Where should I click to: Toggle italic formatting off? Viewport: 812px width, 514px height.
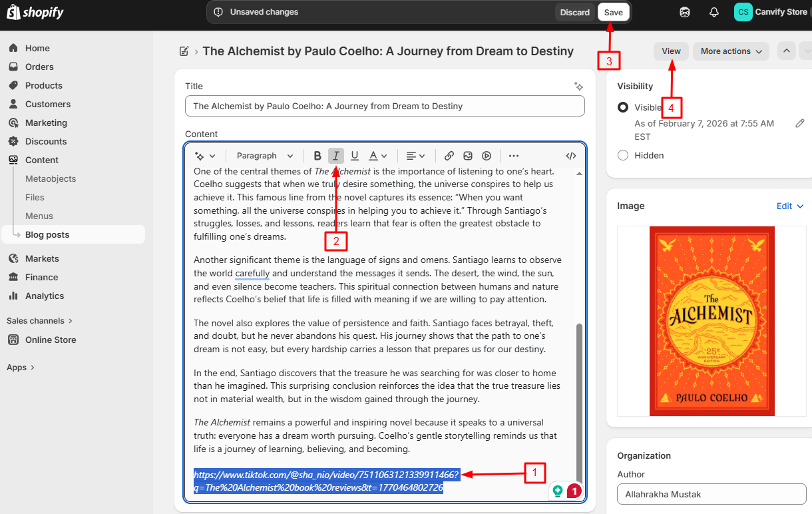coord(336,155)
